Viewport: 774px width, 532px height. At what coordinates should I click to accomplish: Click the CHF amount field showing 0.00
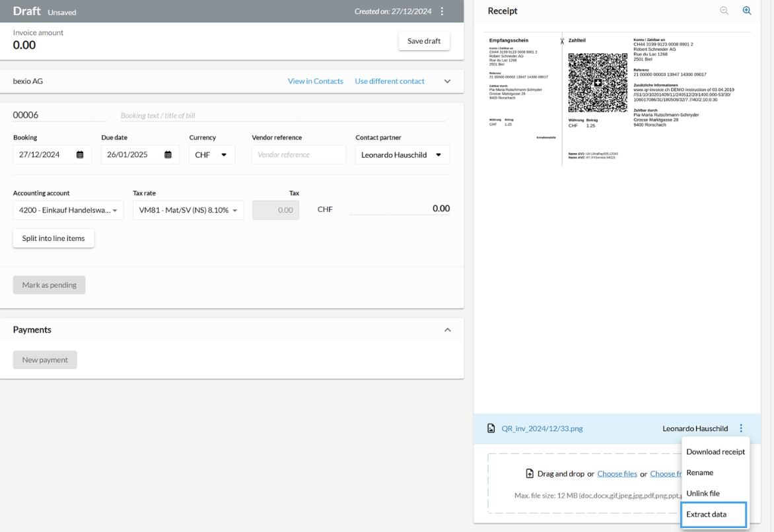point(400,209)
